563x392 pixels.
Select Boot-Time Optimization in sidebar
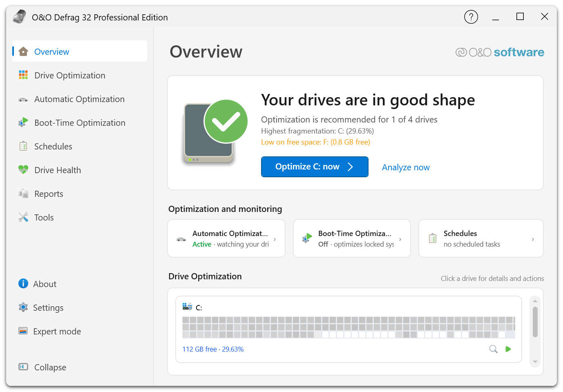[80, 122]
